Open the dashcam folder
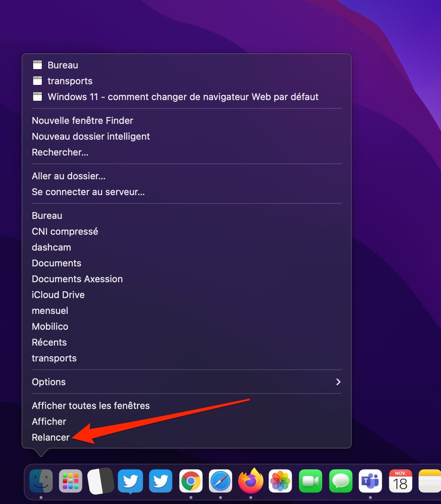441x504 pixels. (x=187, y=247)
